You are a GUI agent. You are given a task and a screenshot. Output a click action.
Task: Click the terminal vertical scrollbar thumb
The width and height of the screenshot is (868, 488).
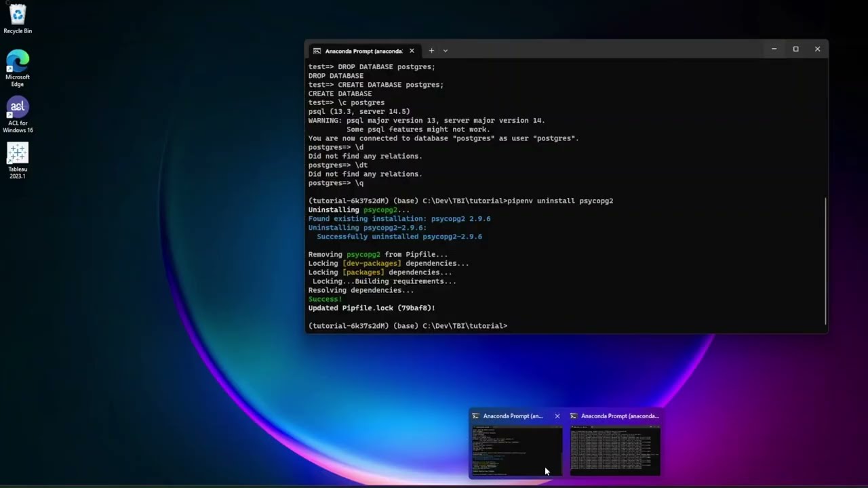[825, 261]
